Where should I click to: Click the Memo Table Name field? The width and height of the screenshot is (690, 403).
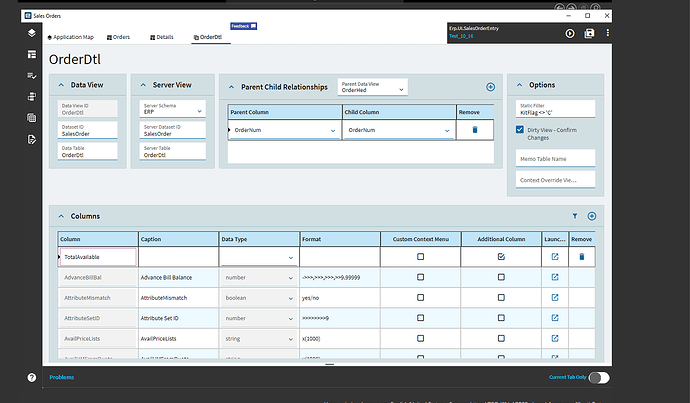555,158
